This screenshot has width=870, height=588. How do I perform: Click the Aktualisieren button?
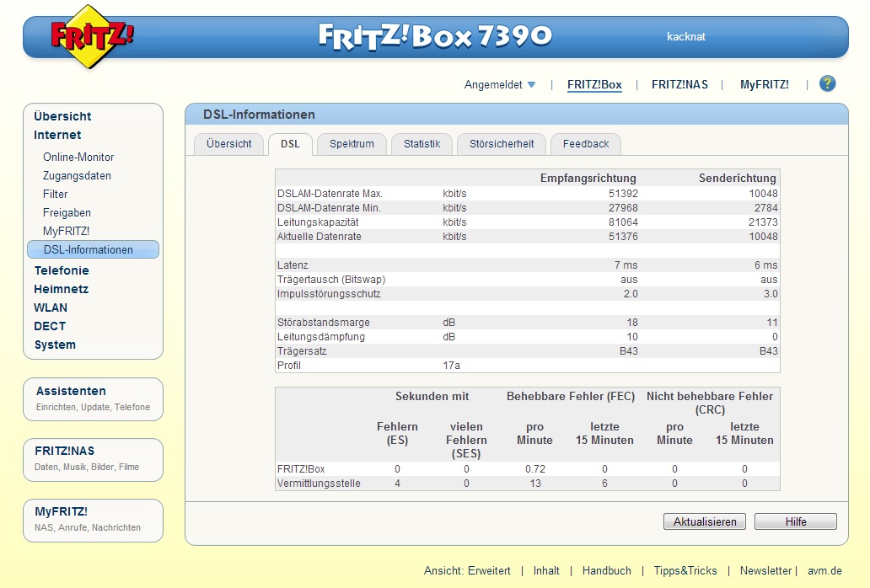click(705, 521)
